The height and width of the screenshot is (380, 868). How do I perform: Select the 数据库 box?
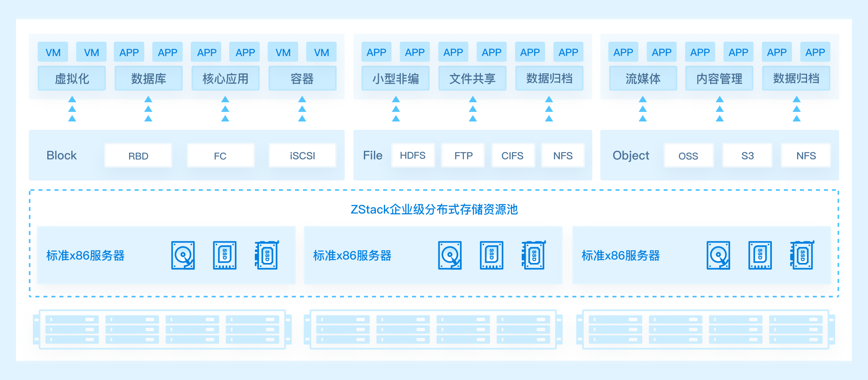click(x=149, y=78)
